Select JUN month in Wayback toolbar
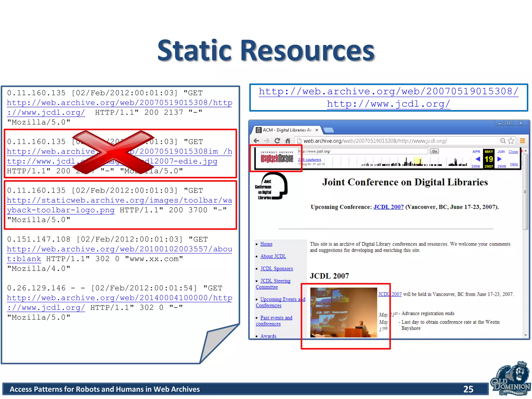 coord(501,152)
